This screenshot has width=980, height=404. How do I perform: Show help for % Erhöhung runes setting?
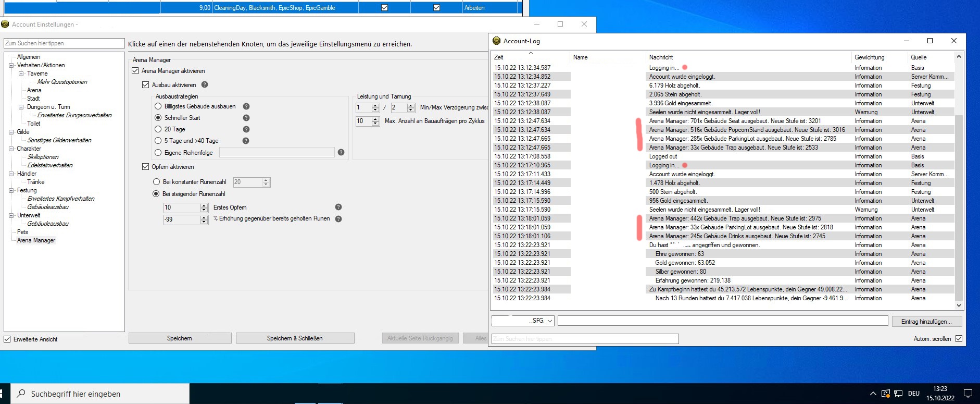(338, 219)
